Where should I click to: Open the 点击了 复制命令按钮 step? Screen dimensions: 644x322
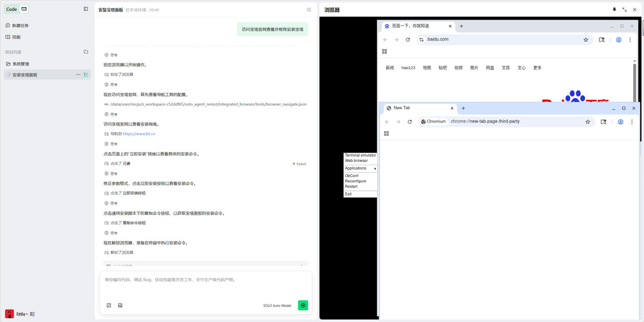[125, 223]
